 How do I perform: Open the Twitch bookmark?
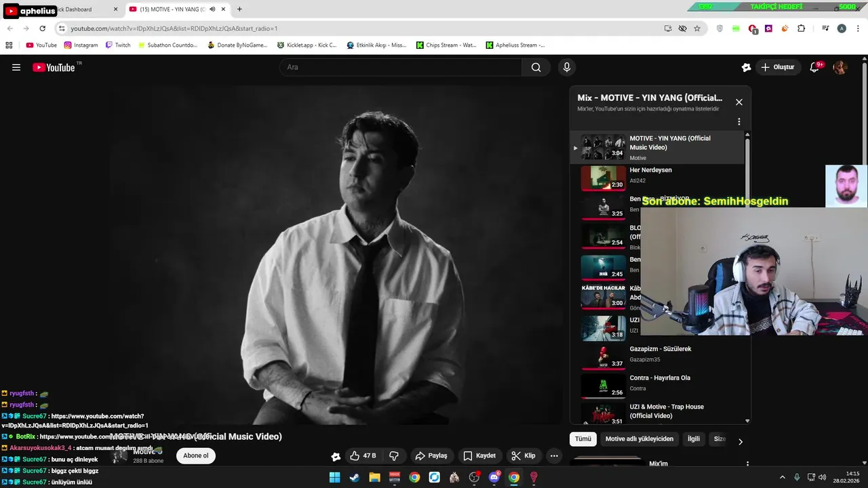pyautogui.click(x=118, y=45)
